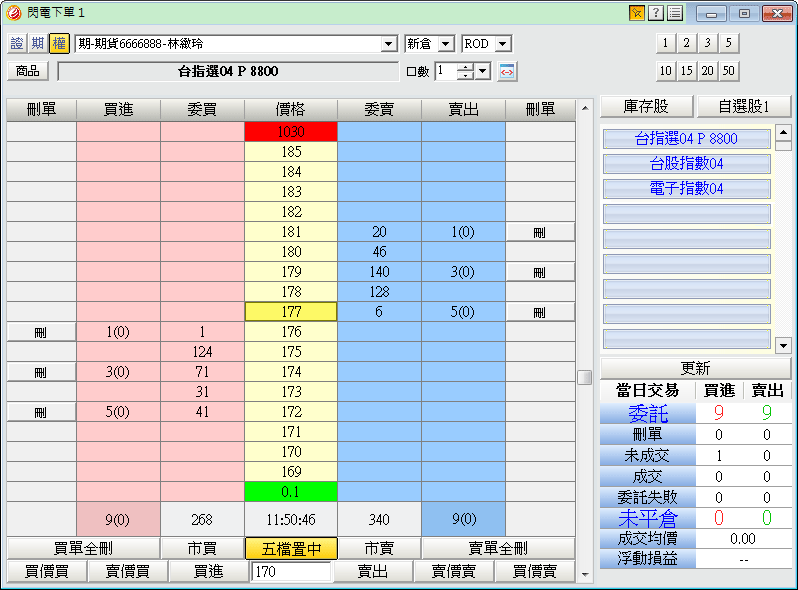Switch to the 庫存股 tab

[x=645, y=106]
